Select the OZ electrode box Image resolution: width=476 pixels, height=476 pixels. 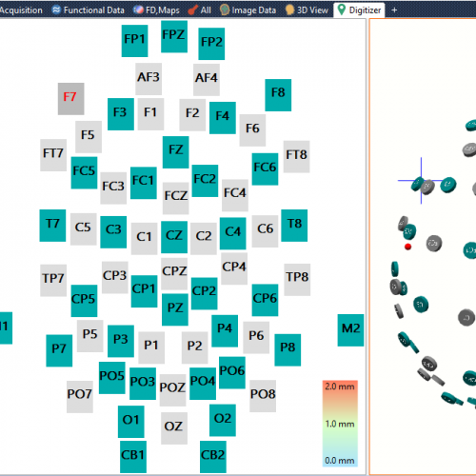(174, 428)
